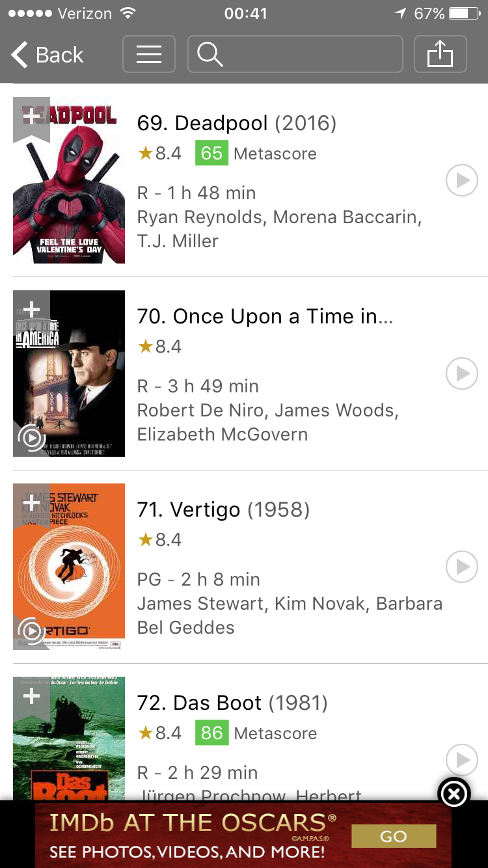488x868 pixels.
Task: Open the Deadpool (2016) title
Action: point(236,123)
